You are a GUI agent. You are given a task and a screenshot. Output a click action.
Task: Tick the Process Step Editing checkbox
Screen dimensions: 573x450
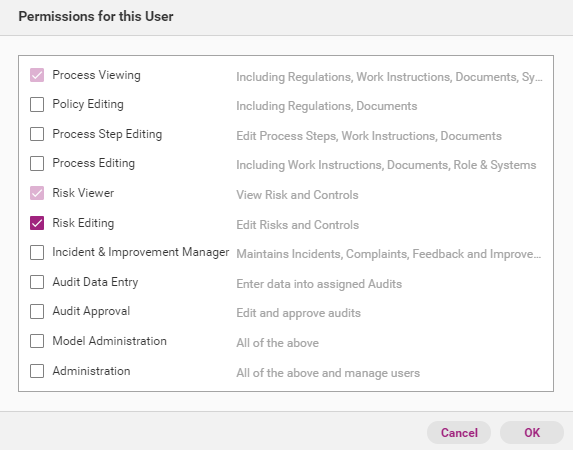37,134
